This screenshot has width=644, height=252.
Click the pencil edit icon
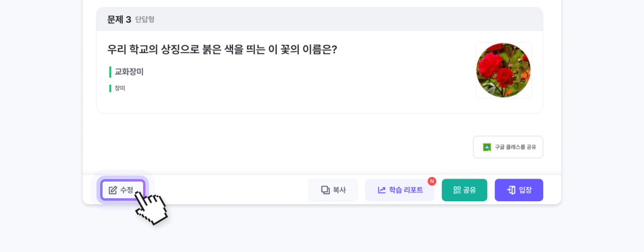(x=113, y=190)
